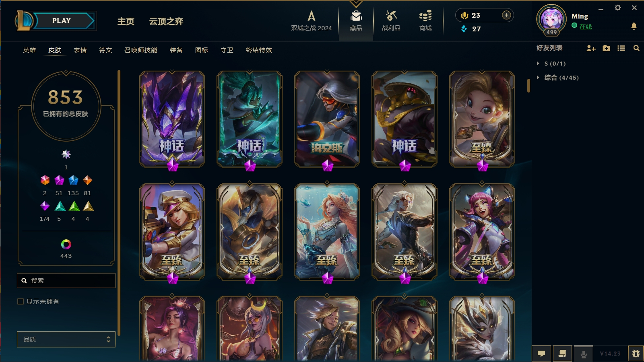Open the 品质 sort dropdown
Image resolution: width=644 pixels, height=362 pixels.
66,339
